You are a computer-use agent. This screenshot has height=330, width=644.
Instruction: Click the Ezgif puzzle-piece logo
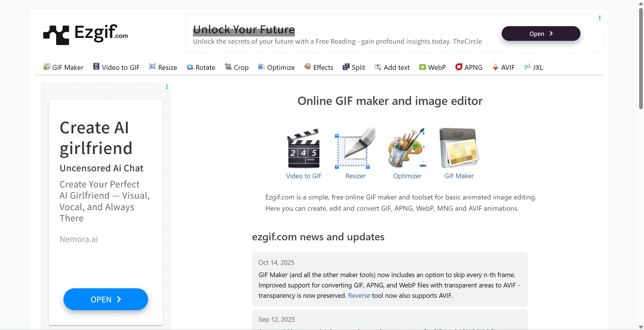tap(56, 35)
